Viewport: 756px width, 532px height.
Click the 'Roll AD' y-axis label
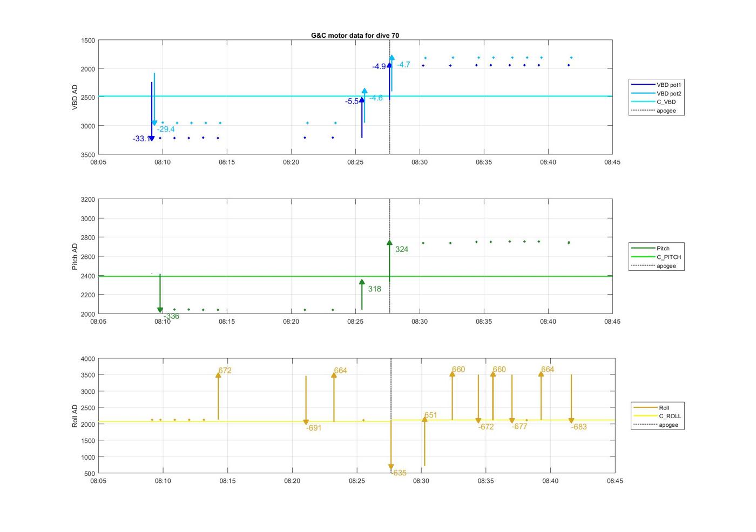[75, 415]
